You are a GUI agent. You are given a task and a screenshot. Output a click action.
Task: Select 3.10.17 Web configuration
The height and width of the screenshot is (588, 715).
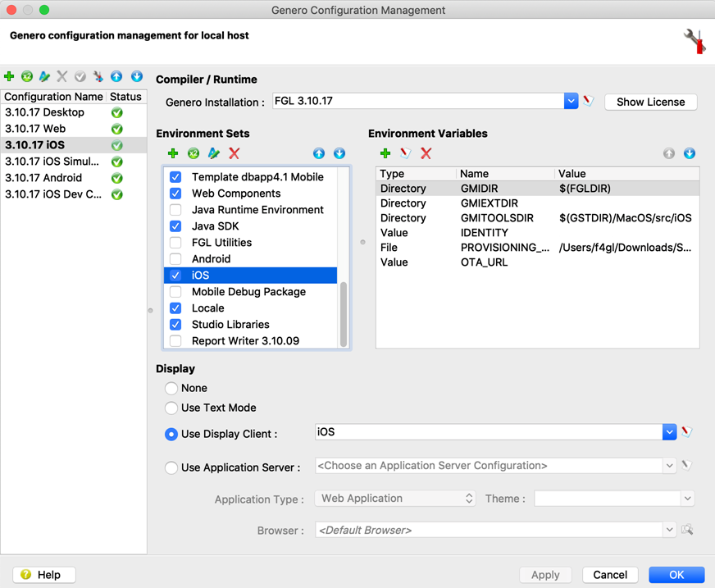click(x=74, y=129)
